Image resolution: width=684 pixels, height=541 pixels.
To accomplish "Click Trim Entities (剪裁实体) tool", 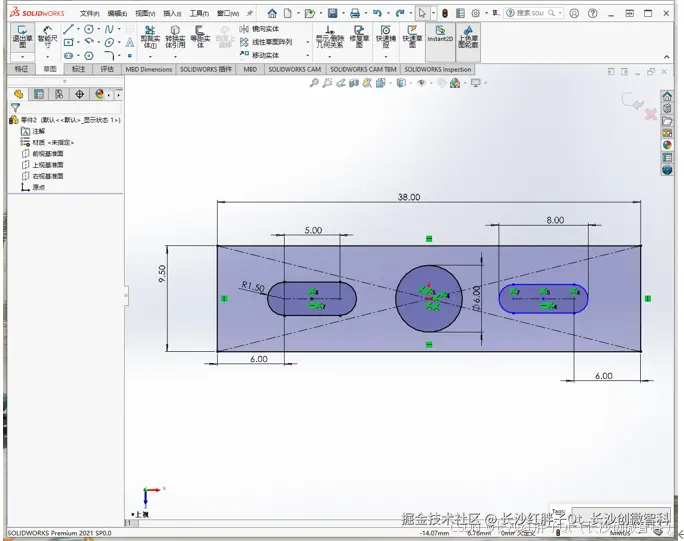I will pos(150,37).
